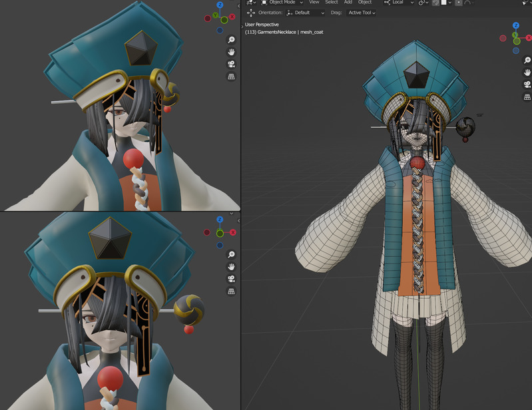Click the hand pan icon in wireframe viewport

point(527,73)
